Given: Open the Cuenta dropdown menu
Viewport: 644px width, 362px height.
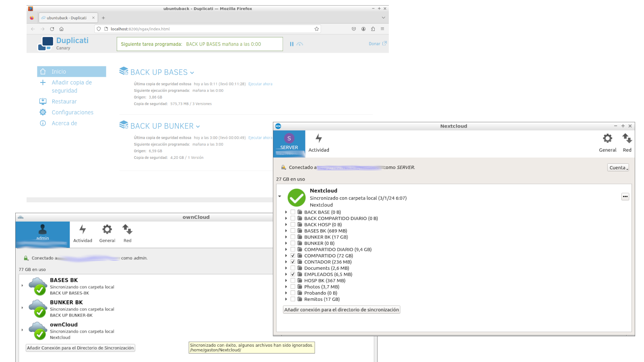Looking at the screenshot, I should pyautogui.click(x=618, y=168).
